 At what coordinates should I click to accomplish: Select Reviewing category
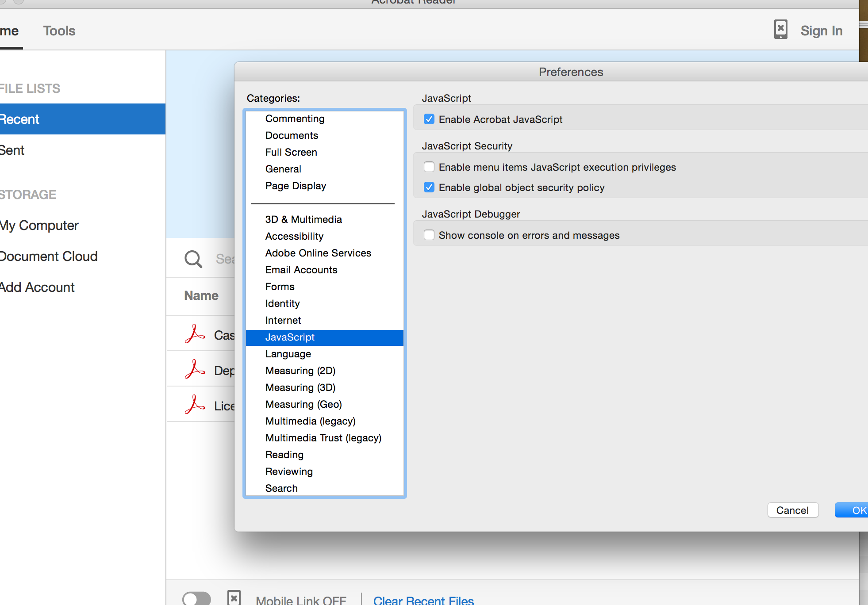(x=325, y=471)
